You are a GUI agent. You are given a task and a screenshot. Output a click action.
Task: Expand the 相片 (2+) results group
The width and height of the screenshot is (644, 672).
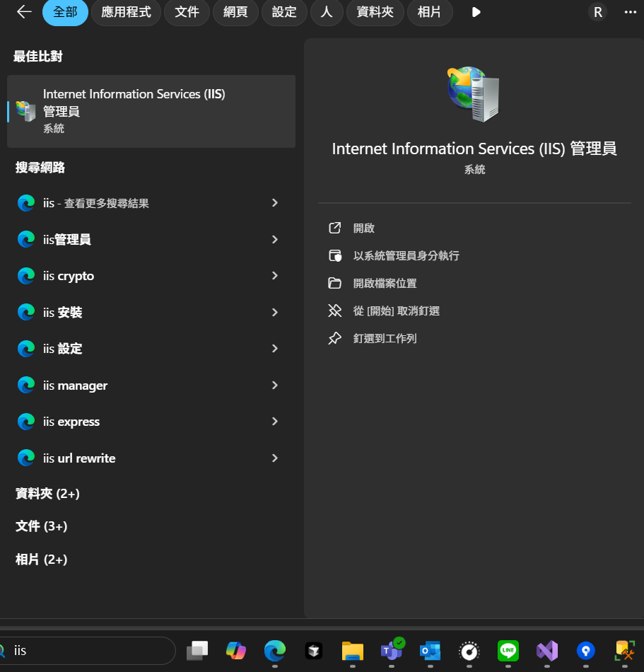point(42,560)
